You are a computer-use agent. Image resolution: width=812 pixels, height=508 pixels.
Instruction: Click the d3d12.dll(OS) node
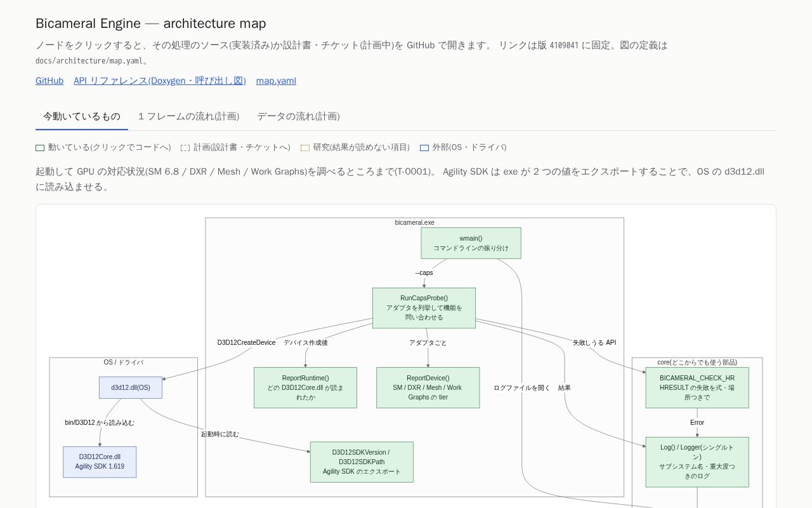[131, 388]
